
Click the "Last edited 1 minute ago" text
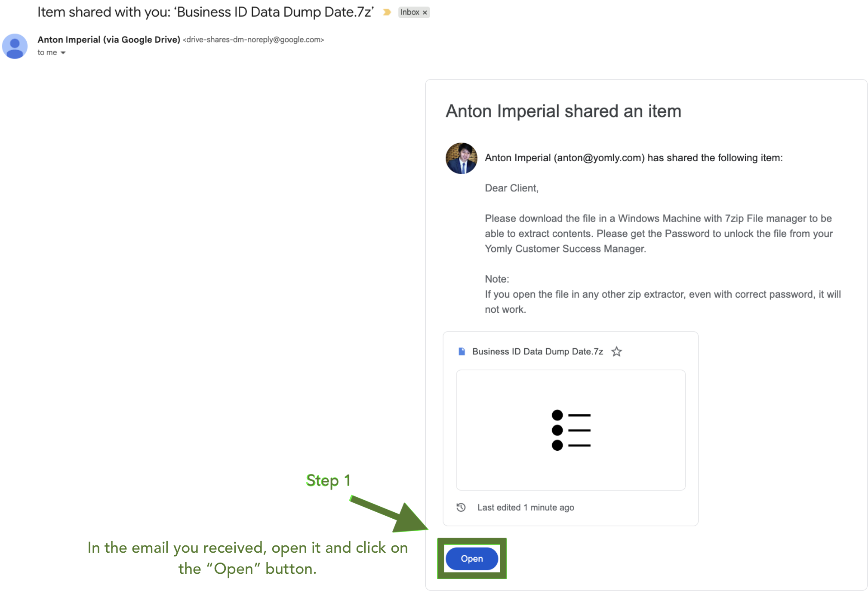(525, 508)
